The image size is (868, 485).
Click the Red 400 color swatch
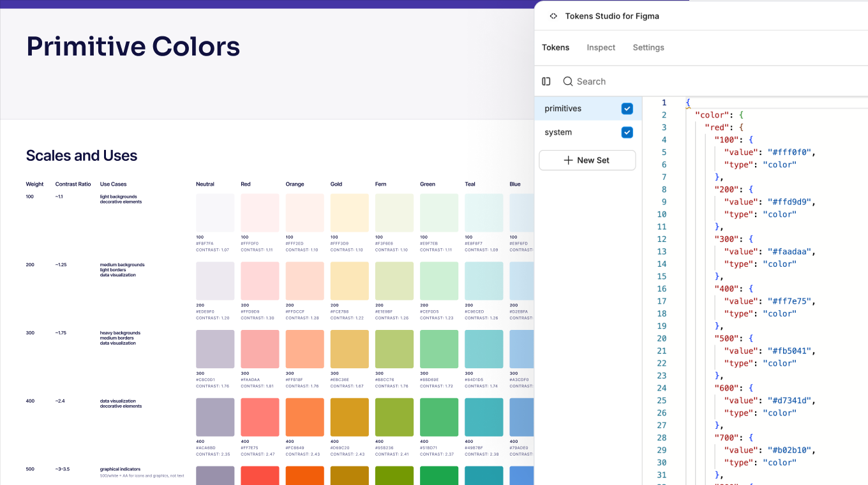260,417
